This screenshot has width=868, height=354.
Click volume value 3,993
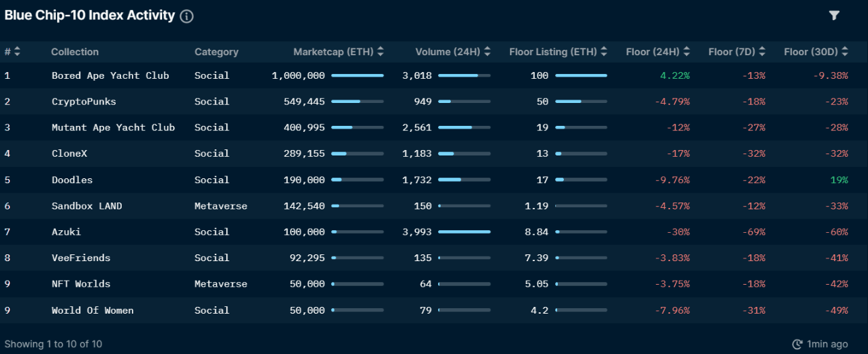click(x=417, y=232)
